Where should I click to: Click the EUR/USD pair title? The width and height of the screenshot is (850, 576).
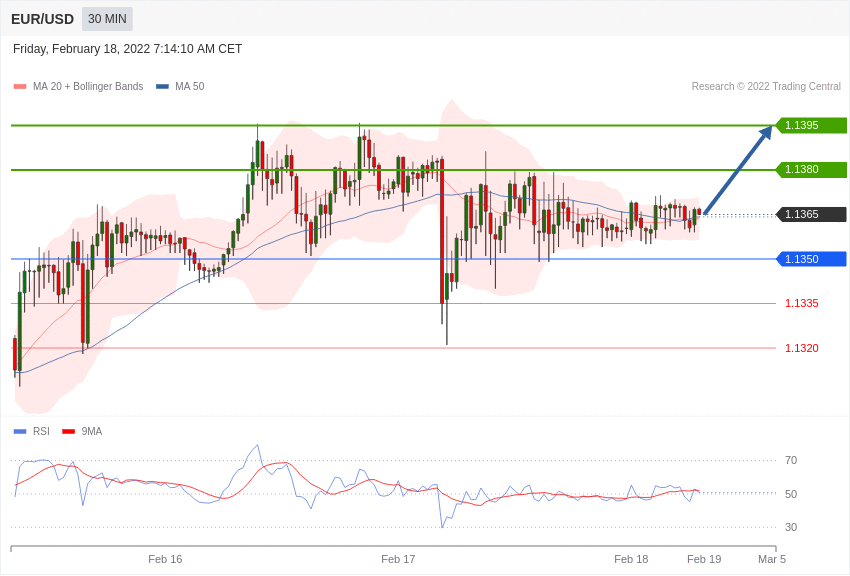coord(42,20)
